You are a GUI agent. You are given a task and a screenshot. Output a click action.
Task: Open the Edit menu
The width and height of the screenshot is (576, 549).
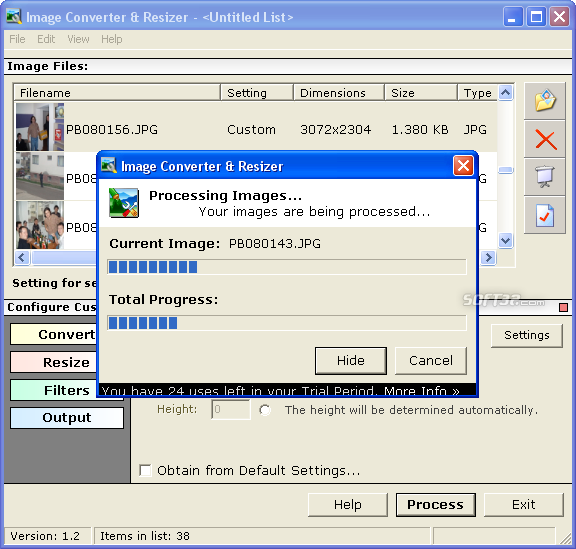click(x=46, y=39)
